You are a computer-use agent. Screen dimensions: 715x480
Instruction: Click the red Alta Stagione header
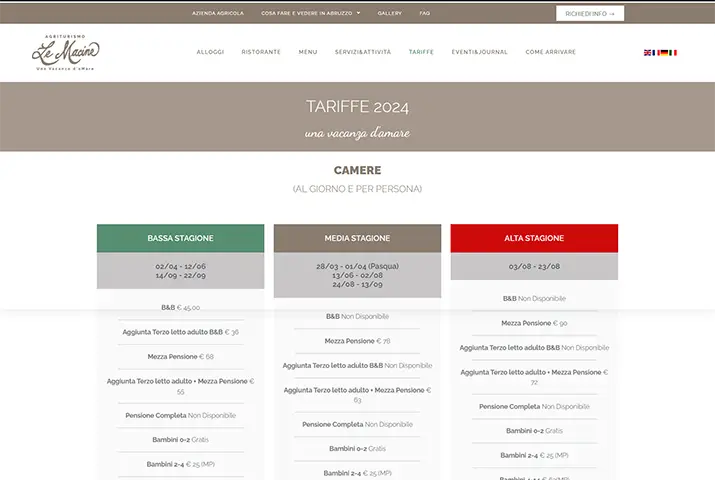534,238
